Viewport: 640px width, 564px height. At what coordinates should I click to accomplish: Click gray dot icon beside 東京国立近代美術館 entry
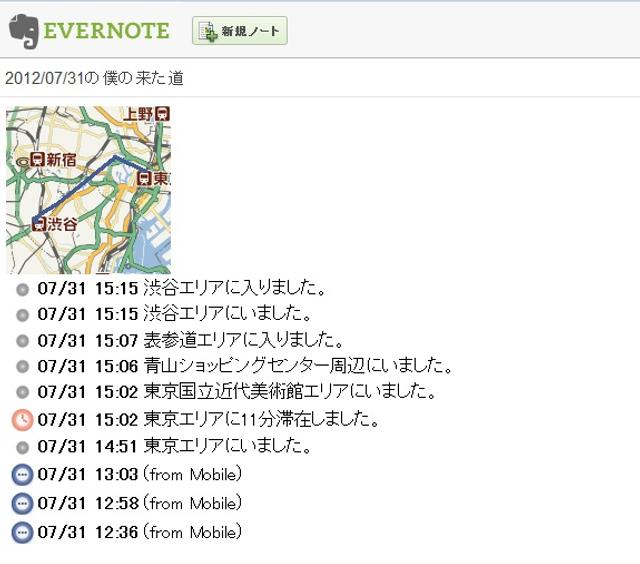(22, 392)
